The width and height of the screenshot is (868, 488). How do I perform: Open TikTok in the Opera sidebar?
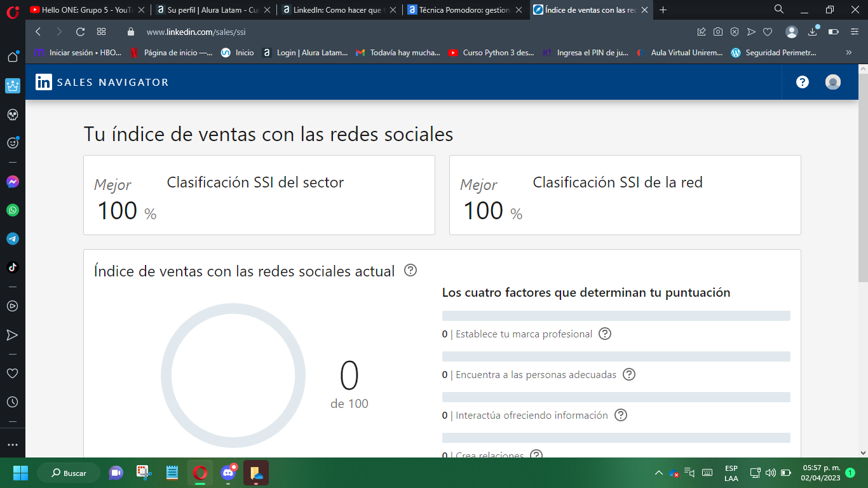(x=12, y=268)
